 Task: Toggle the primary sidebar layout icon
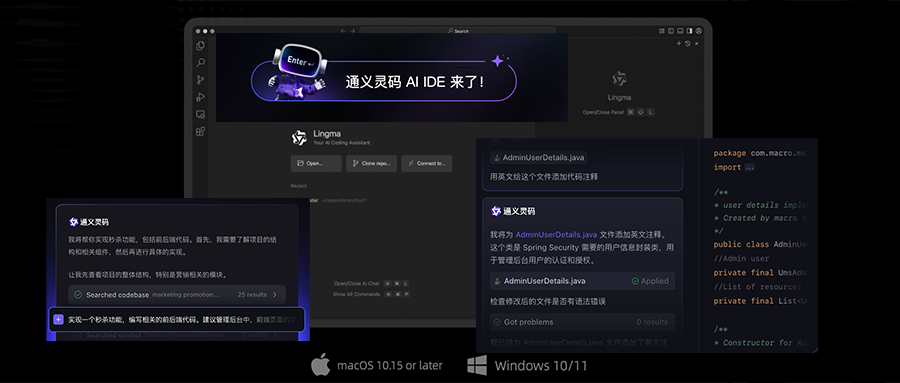click(671, 31)
